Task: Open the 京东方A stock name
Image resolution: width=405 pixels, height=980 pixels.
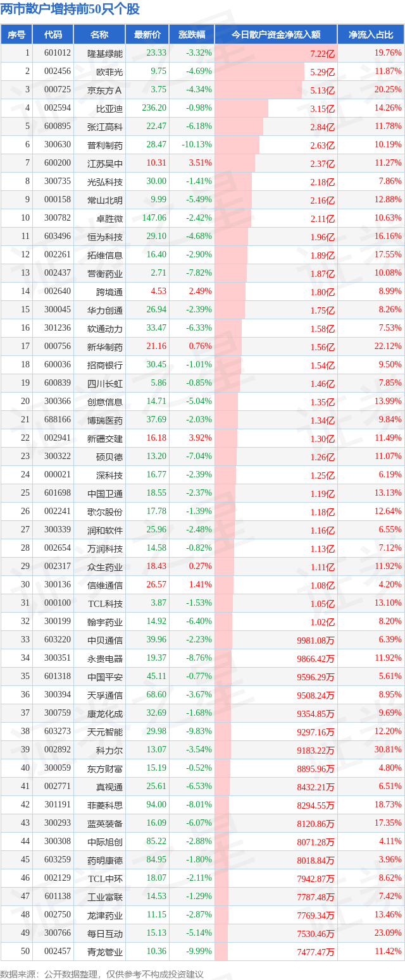Action: point(105,90)
